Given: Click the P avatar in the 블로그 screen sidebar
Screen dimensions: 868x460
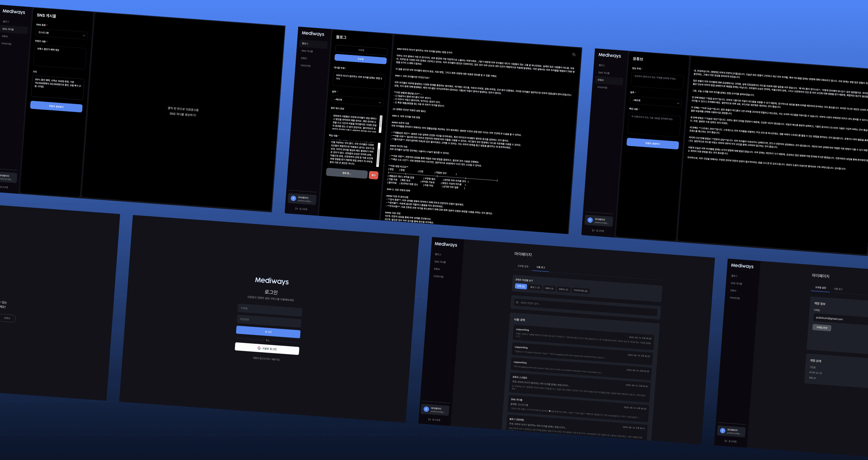Looking at the screenshot, I should (x=293, y=198).
